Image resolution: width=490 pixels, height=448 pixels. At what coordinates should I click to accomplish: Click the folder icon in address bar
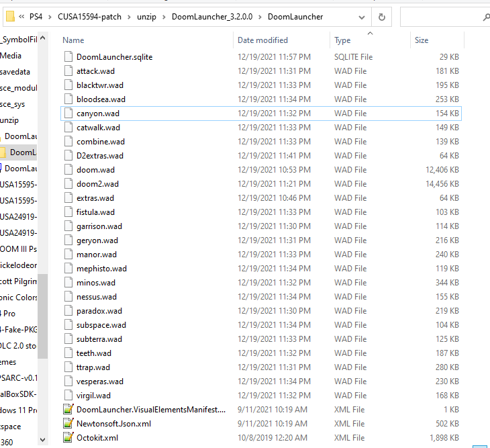click(x=10, y=17)
